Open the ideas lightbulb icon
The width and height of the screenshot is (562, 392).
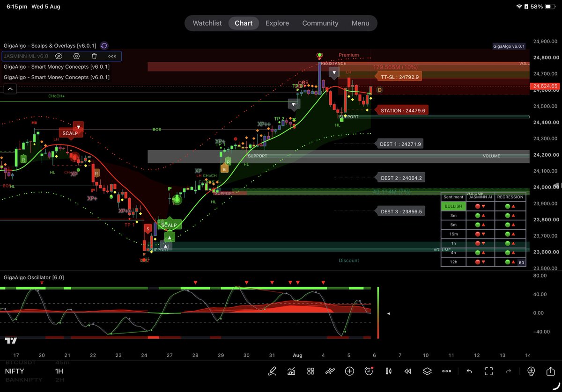[x=531, y=371]
